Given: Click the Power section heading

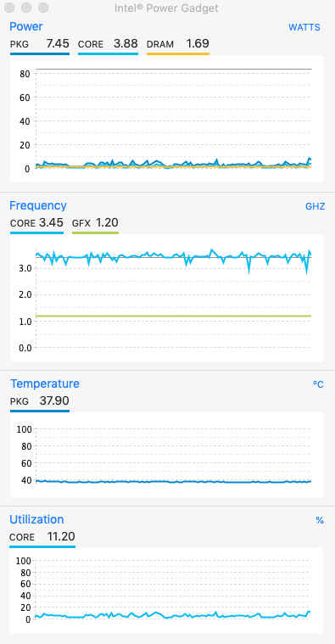Looking at the screenshot, I should tap(25, 26).
